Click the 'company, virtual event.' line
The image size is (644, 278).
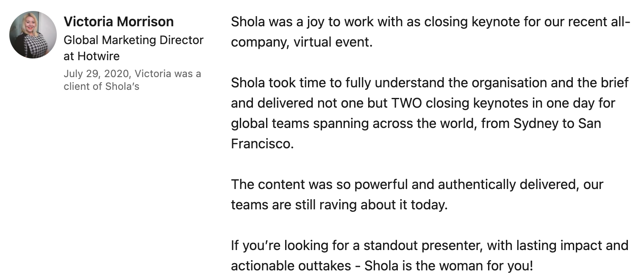(x=302, y=42)
